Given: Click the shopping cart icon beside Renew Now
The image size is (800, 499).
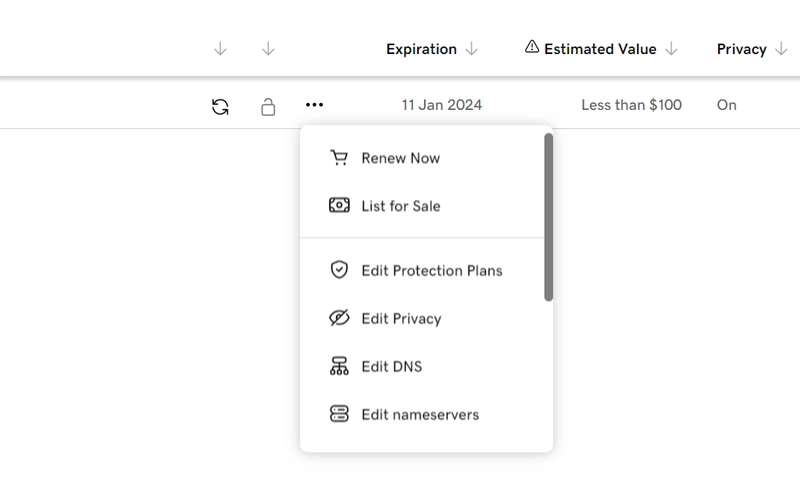Looking at the screenshot, I should [x=339, y=158].
